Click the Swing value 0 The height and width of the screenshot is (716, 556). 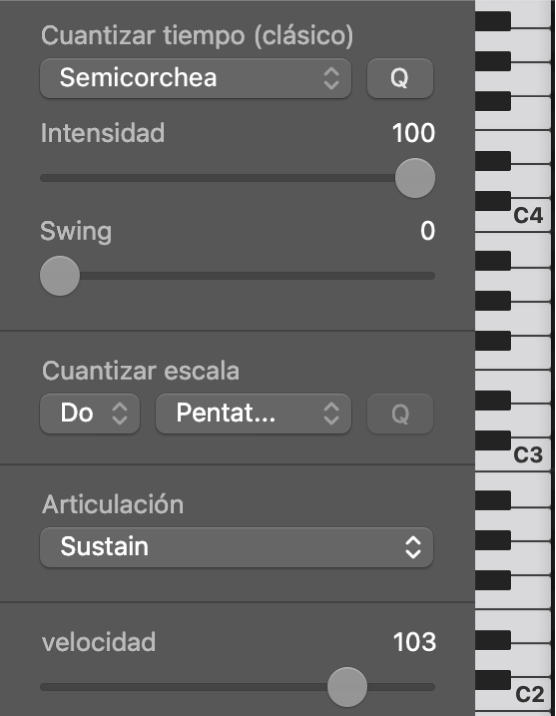tap(428, 231)
